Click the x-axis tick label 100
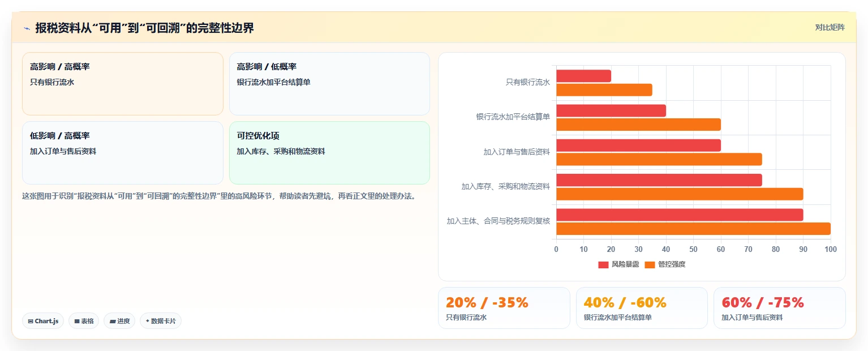Image resolution: width=868 pixels, height=351 pixels. (x=830, y=250)
